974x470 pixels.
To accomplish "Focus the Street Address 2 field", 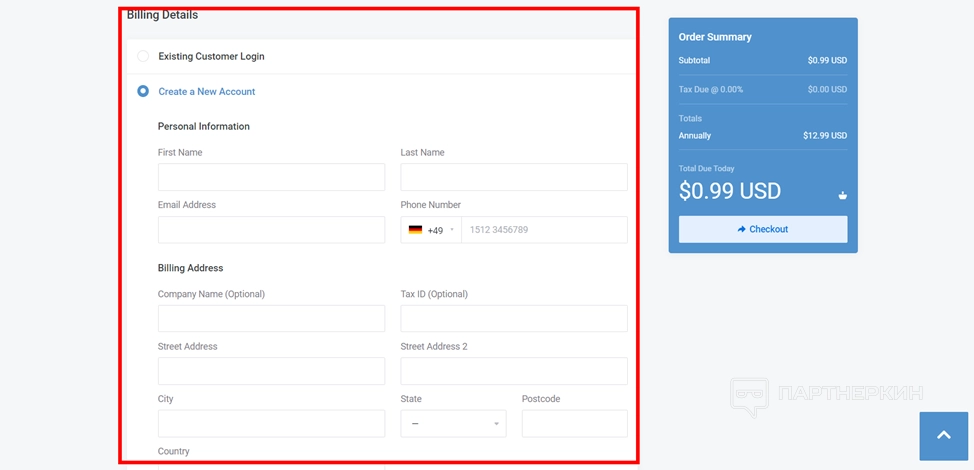I will point(514,371).
